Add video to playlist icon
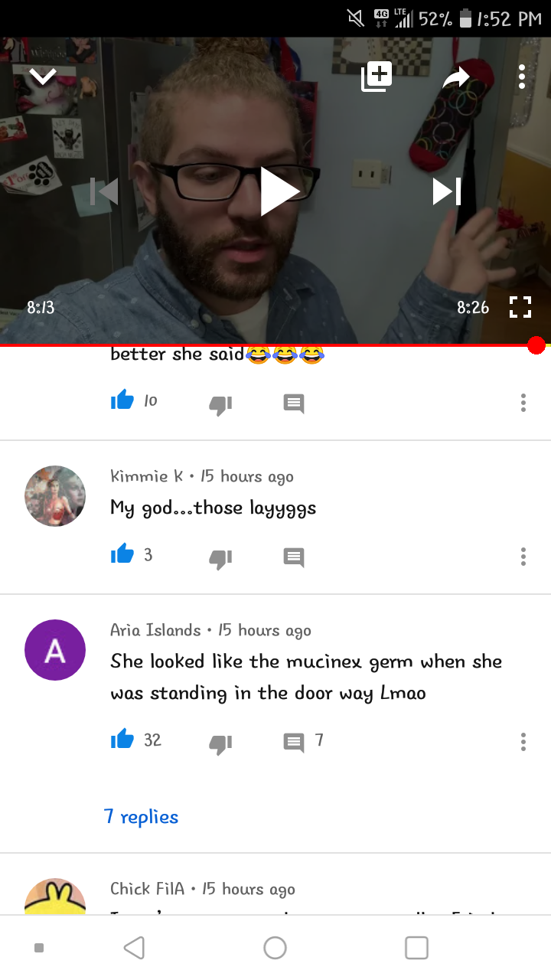The image size is (551, 980). pos(377,76)
